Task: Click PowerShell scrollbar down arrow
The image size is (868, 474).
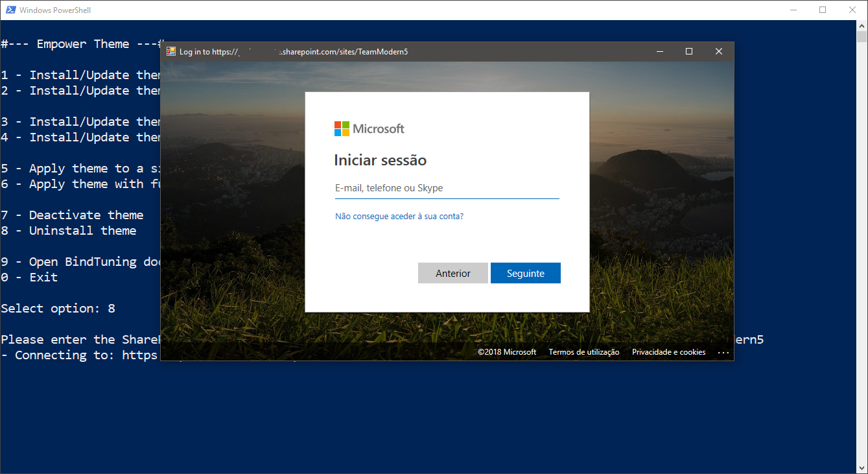Action: (x=862, y=468)
